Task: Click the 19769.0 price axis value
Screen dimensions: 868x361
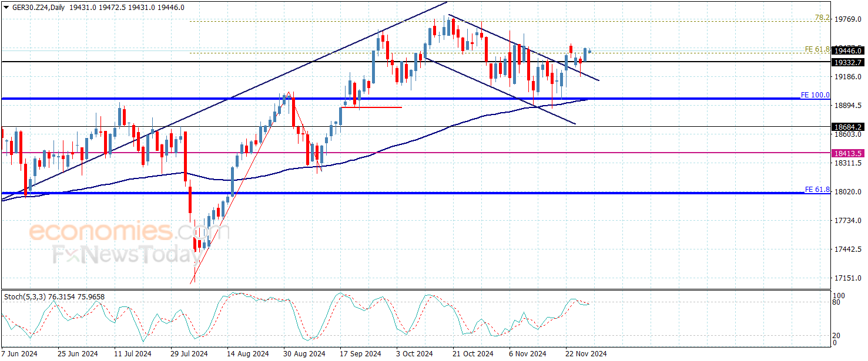Action: click(x=848, y=19)
